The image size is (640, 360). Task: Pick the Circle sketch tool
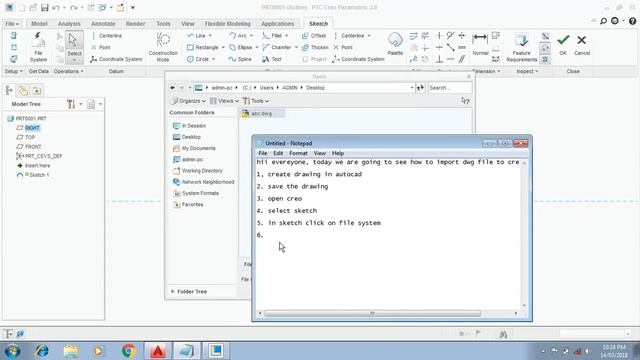point(198,59)
